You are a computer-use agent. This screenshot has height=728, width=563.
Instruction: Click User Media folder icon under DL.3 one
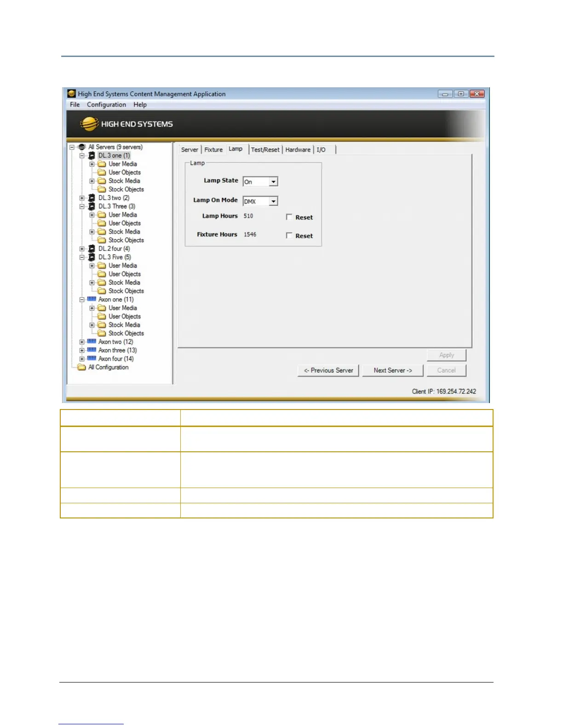pos(102,164)
